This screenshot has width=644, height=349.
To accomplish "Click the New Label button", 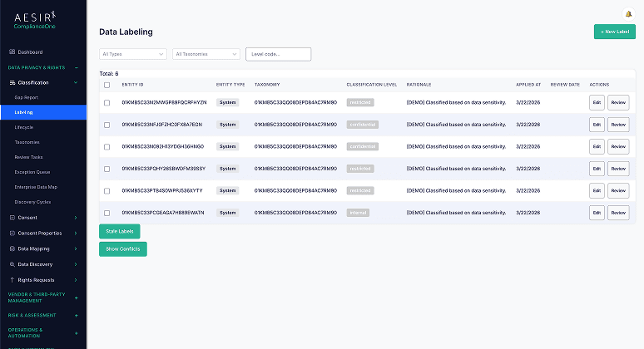I will [614, 32].
